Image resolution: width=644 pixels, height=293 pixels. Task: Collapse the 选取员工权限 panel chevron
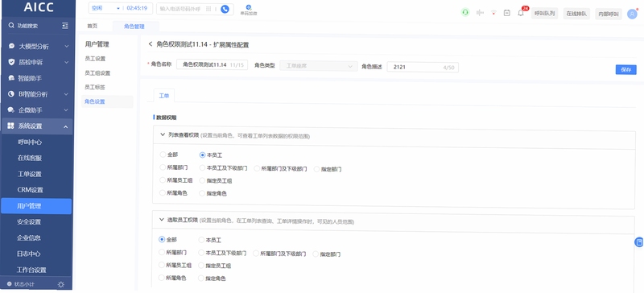pos(162,220)
